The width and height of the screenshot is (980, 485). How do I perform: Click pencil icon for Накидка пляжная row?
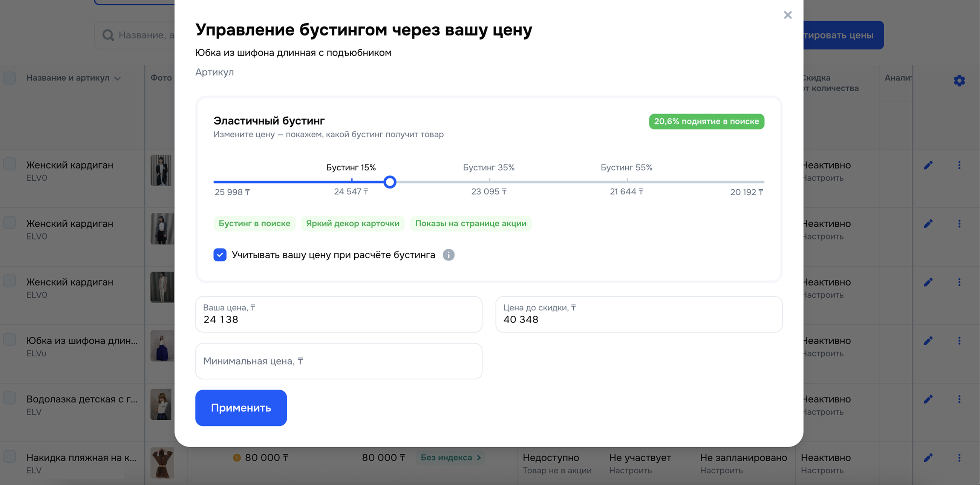click(928, 457)
